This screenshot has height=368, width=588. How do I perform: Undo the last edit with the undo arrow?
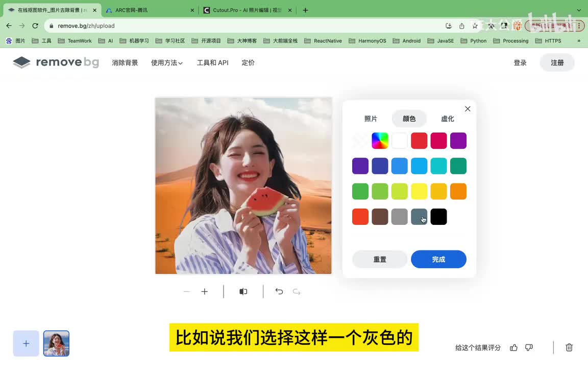[279, 291]
